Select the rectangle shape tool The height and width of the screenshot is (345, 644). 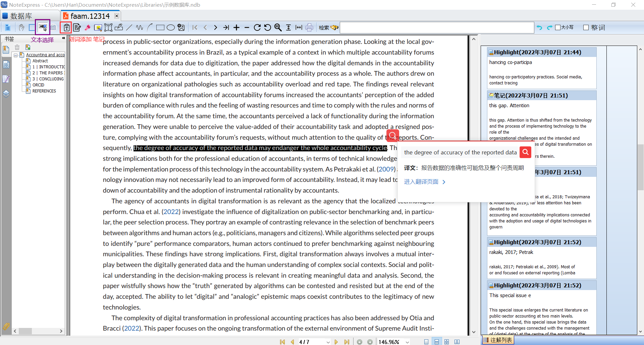pyautogui.click(x=160, y=27)
